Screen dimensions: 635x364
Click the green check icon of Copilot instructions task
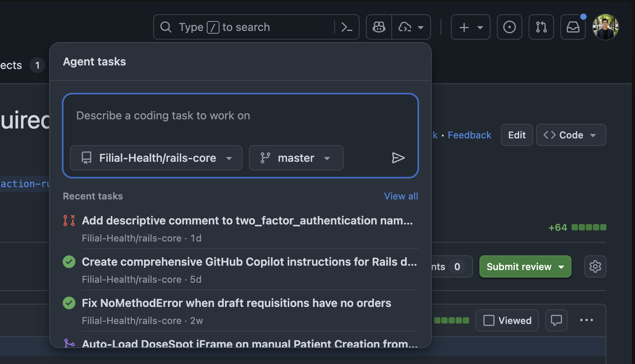tap(69, 262)
